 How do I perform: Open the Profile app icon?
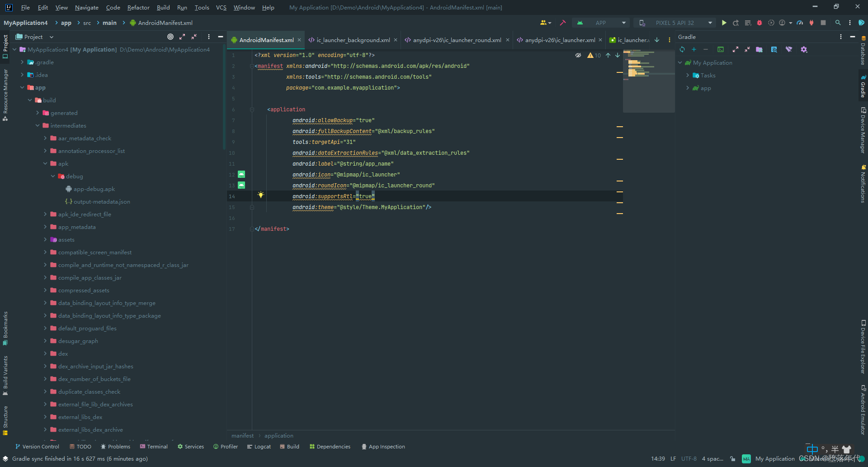pos(800,23)
